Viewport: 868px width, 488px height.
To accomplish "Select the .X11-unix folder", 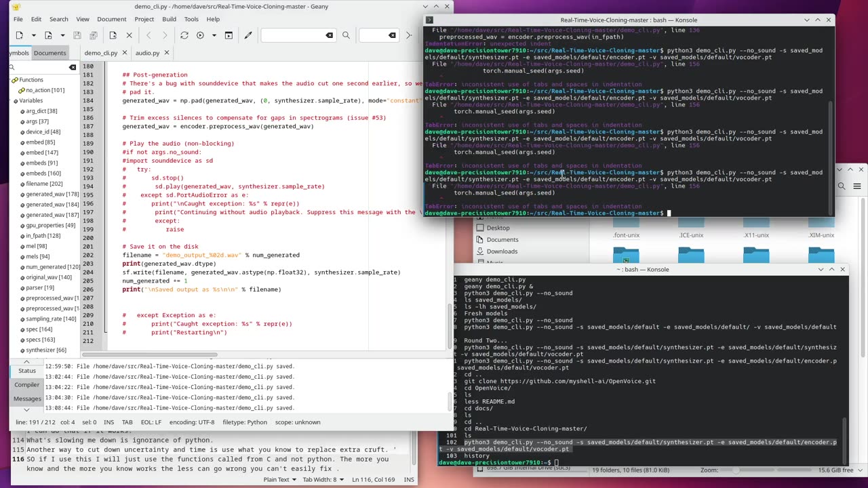I will pos(756,235).
